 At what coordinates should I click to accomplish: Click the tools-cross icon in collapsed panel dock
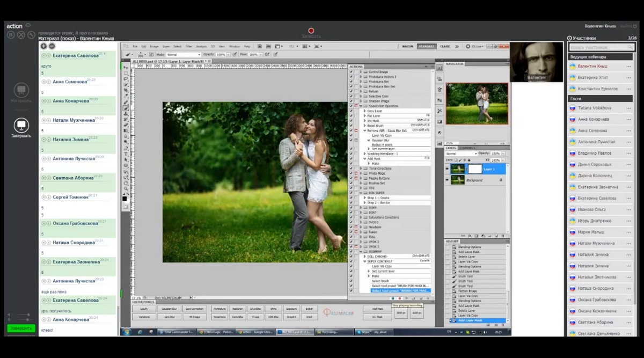(x=440, y=111)
